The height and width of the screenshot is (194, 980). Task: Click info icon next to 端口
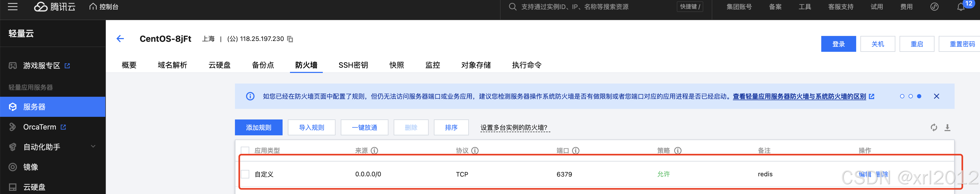pyautogui.click(x=576, y=151)
